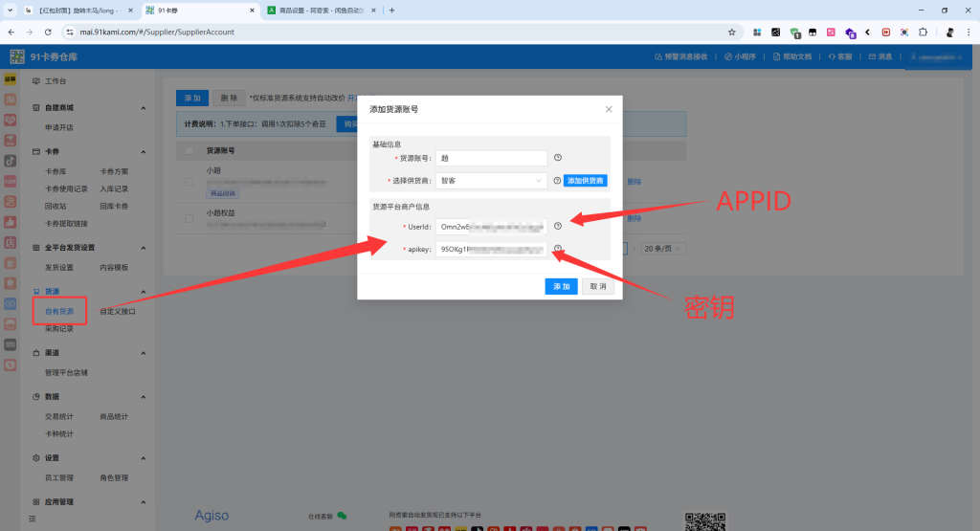
Task: Click help icon beside UserId field
Action: pos(558,226)
